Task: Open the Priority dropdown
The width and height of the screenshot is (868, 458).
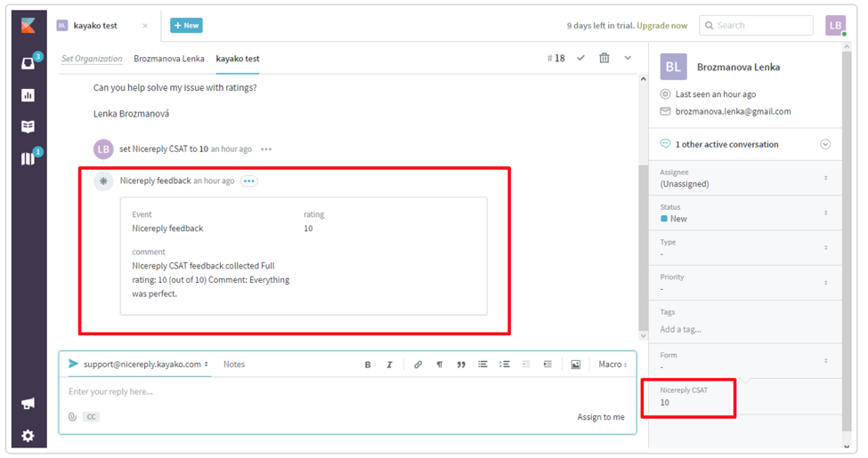Action: 745,283
